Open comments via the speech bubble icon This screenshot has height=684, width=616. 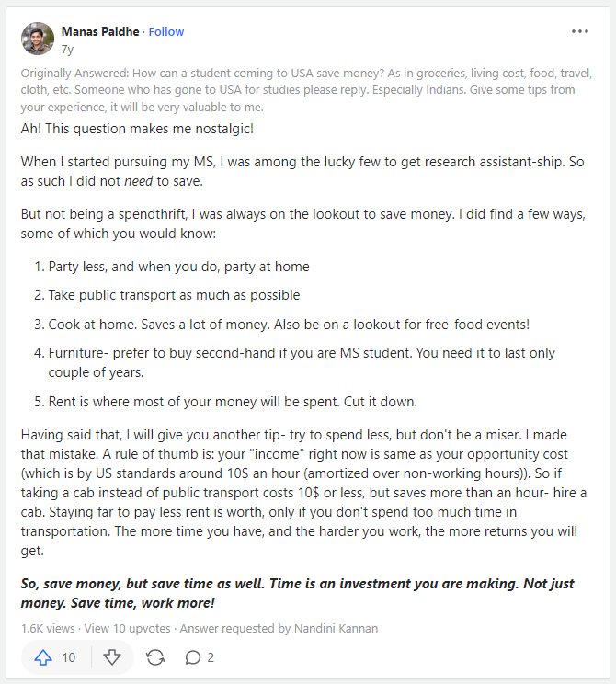[193, 657]
